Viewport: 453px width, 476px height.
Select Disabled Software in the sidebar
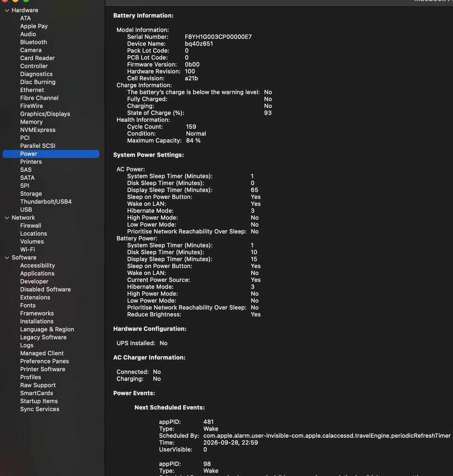(45, 289)
